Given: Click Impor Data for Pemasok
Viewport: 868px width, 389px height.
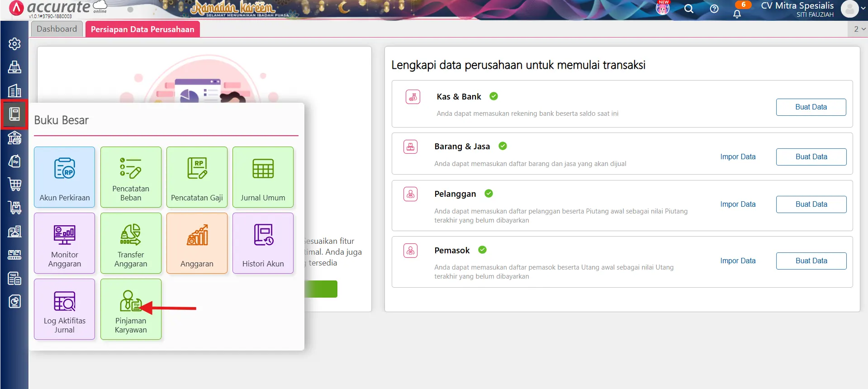Looking at the screenshot, I should 738,261.
